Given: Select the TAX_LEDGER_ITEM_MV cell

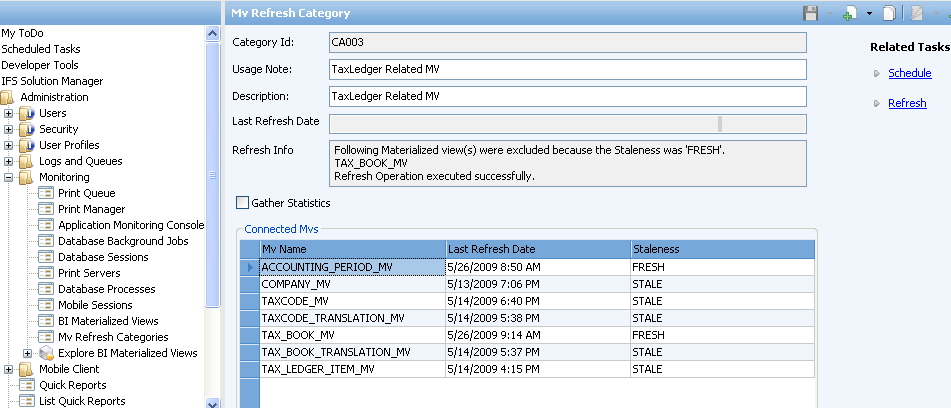Looking at the screenshot, I should click(352, 369).
